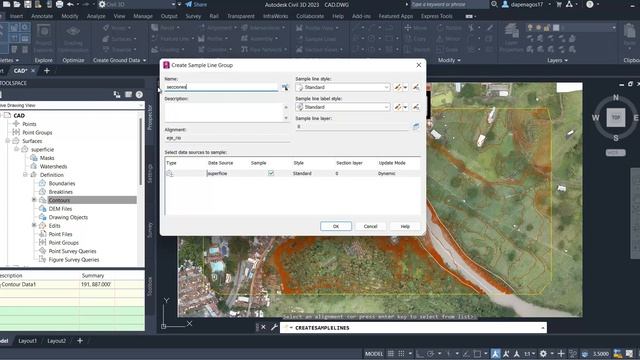Click OK in Create Sample Line Group
Screen dimensions: 640x360
(336, 226)
